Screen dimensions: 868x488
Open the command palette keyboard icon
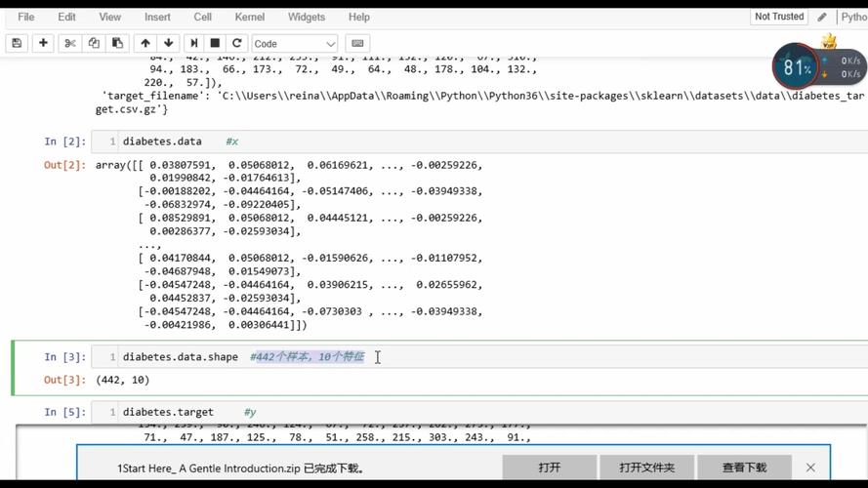click(x=357, y=43)
